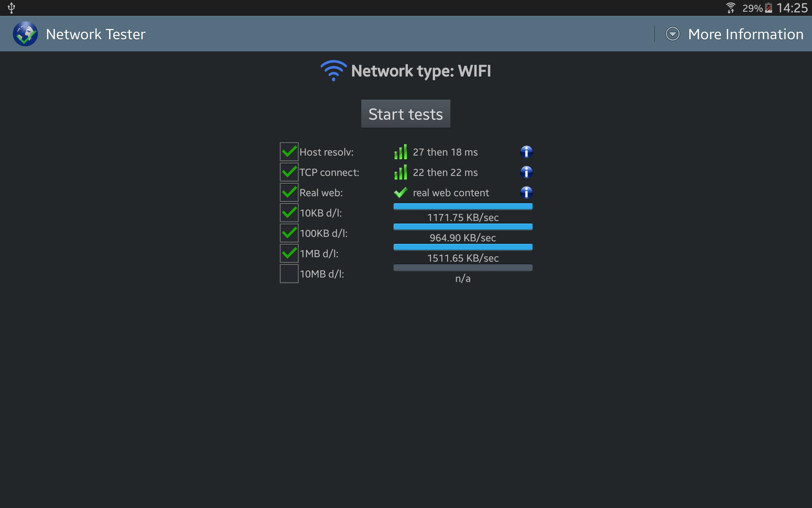Image resolution: width=812 pixels, height=508 pixels.
Task: Disable the 100KB d/l test checkbox
Action: click(289, 233)
